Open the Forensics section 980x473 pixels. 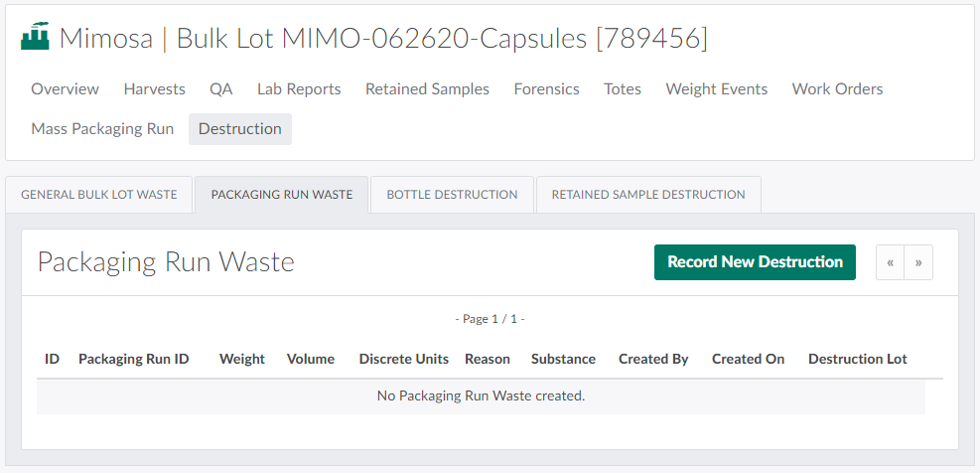click(546, 89)
